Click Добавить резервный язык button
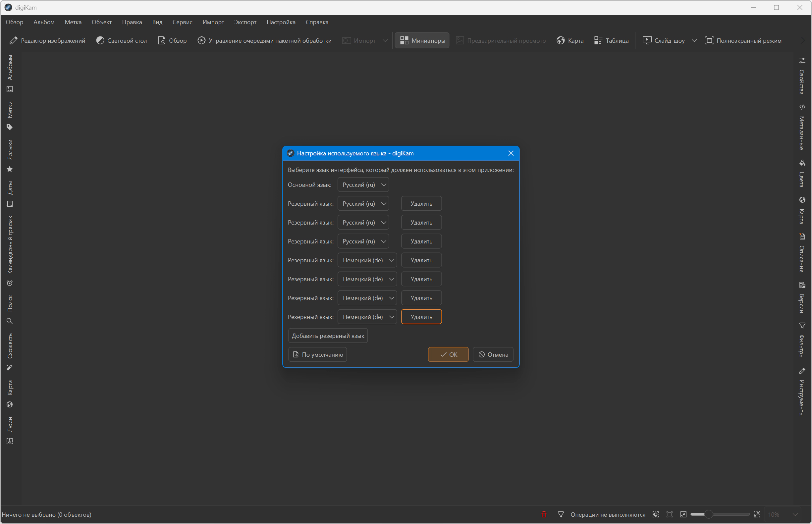 (328, 336)
